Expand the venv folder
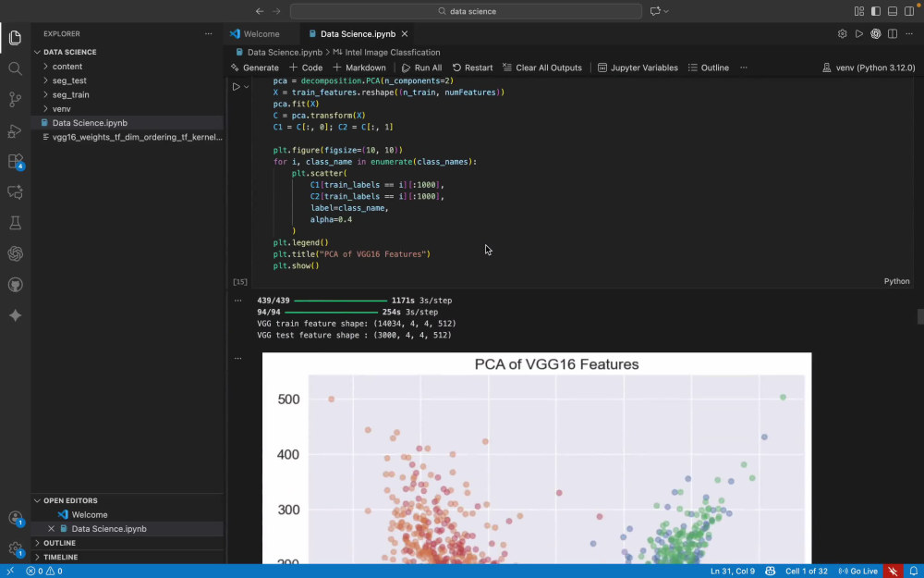The width and height of the screenshot is (924, 578). tap(127, 109)
